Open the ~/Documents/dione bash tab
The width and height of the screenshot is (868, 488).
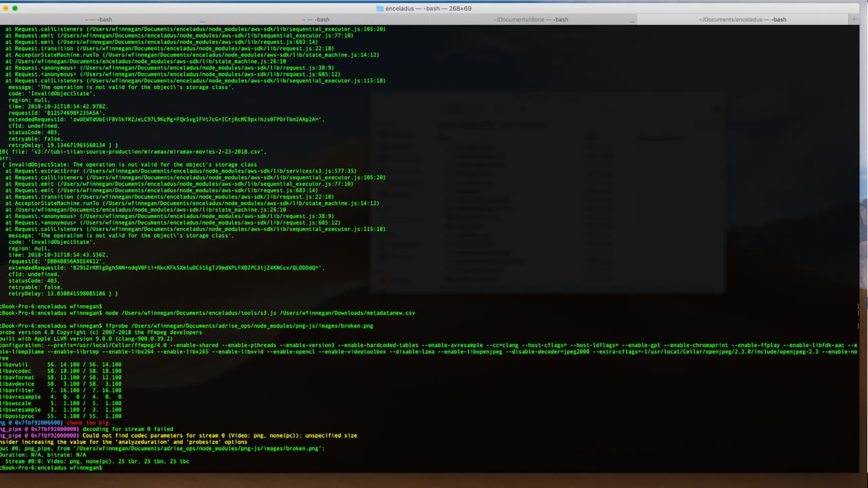[530, 20]
